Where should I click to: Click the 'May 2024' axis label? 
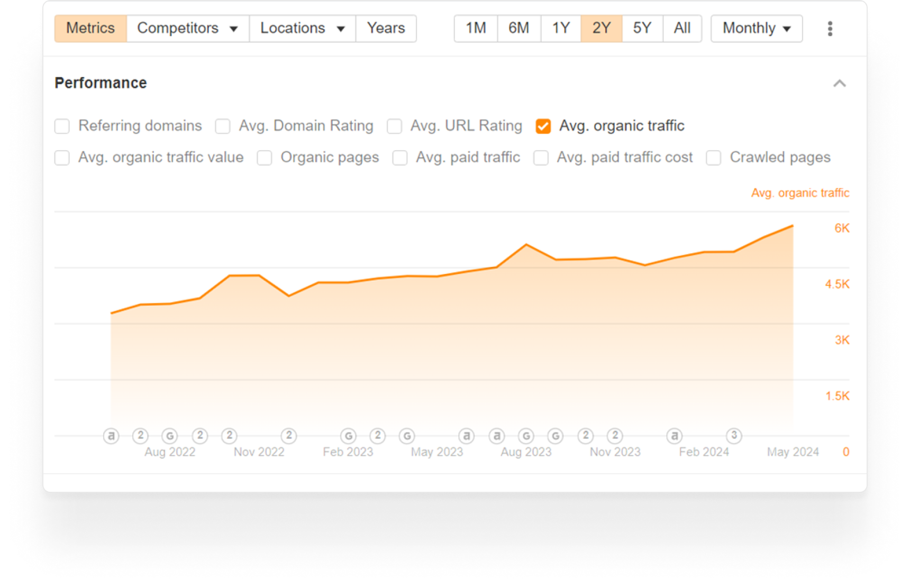point(793,452)
